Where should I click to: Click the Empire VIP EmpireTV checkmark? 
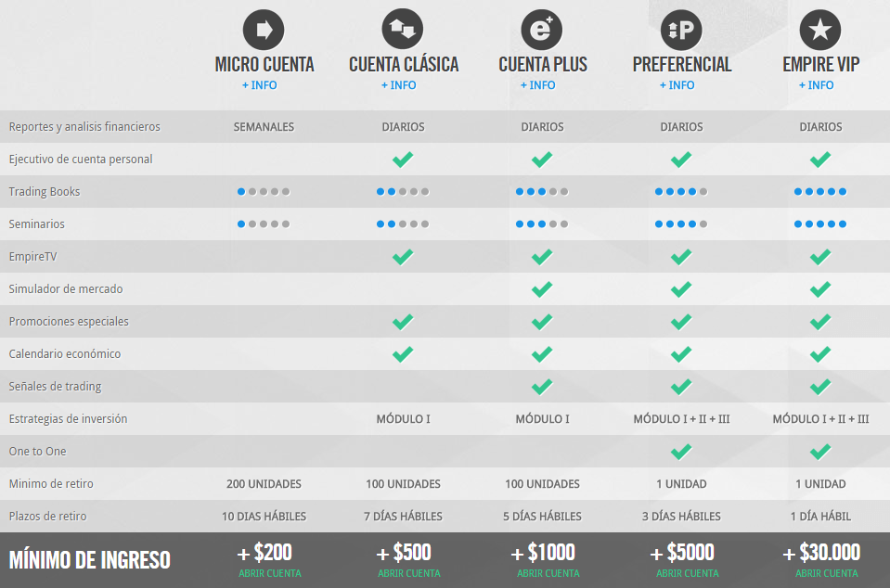[820, 257]
